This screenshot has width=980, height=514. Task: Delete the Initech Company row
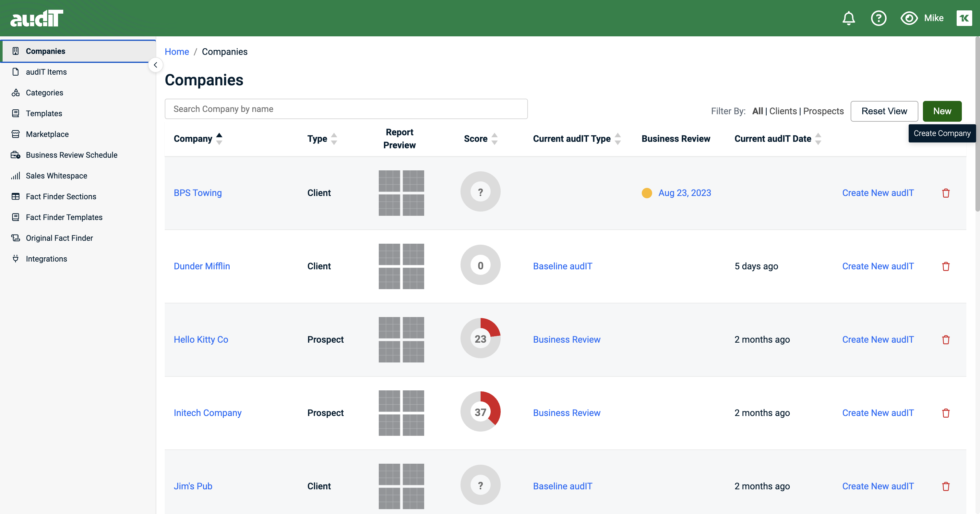[x=946, y=413]
